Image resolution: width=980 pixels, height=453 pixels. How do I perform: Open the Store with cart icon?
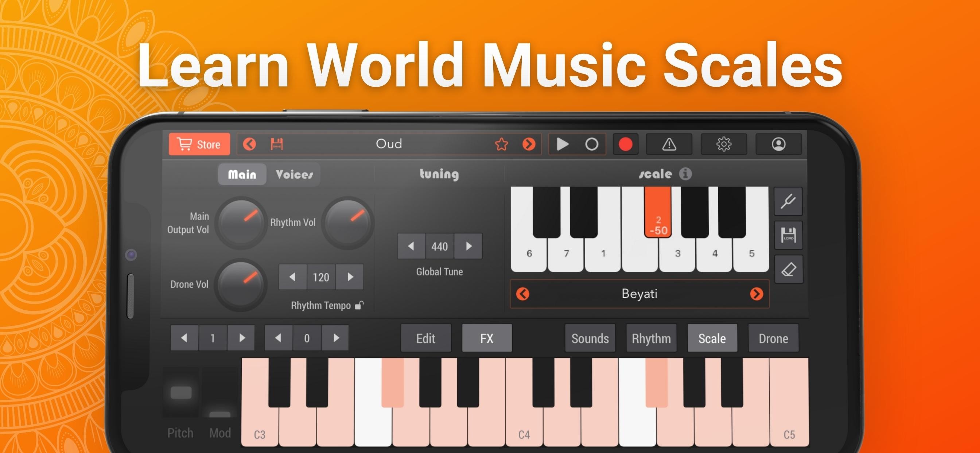[199, 144]
